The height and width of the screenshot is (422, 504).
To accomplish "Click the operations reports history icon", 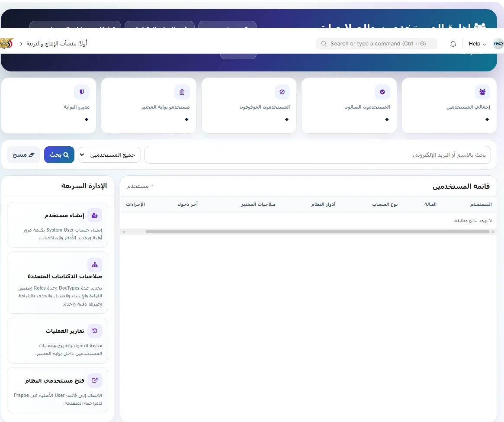I will [94, 331].
